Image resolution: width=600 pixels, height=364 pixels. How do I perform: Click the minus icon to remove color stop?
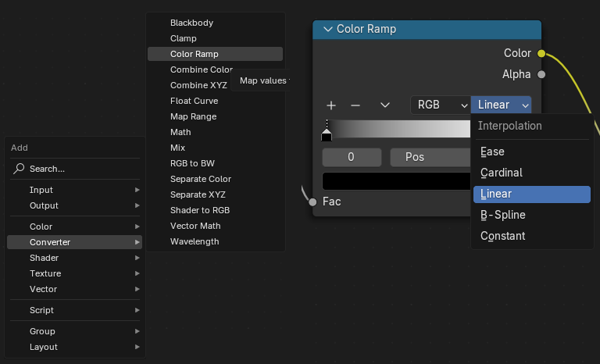tap(355, 105)
